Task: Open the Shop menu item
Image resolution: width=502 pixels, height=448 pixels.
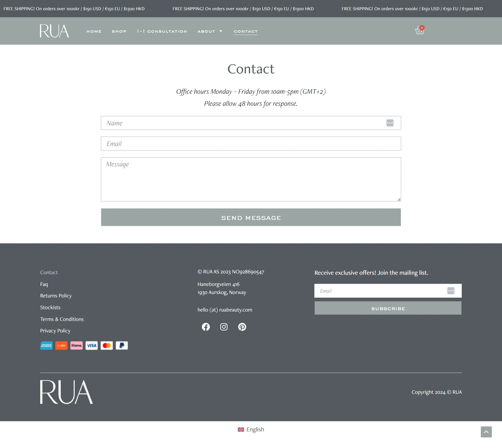Action: coord(119,31)
